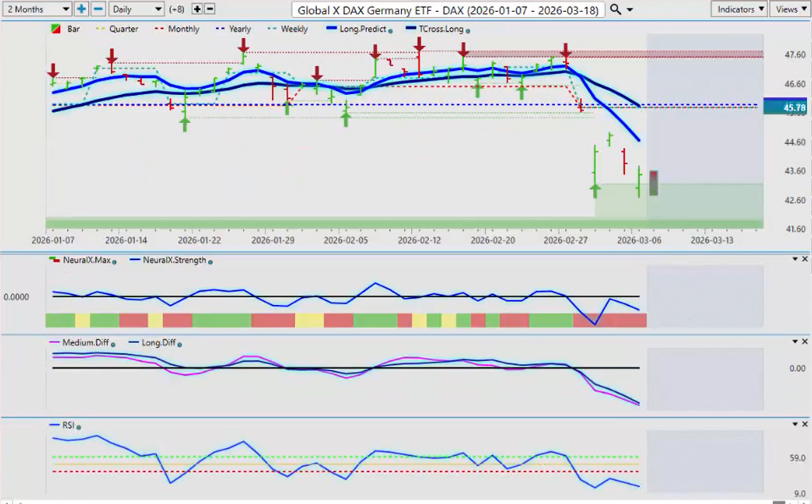
Task: Click the dot next to NeuralX.Max
Action: click(114, 263)
